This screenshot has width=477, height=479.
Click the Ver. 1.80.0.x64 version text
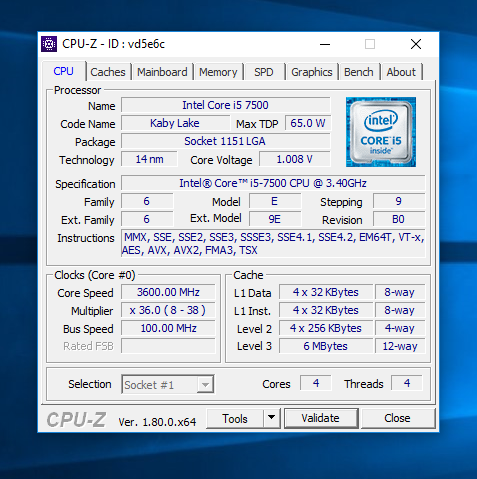pos(157,422)
